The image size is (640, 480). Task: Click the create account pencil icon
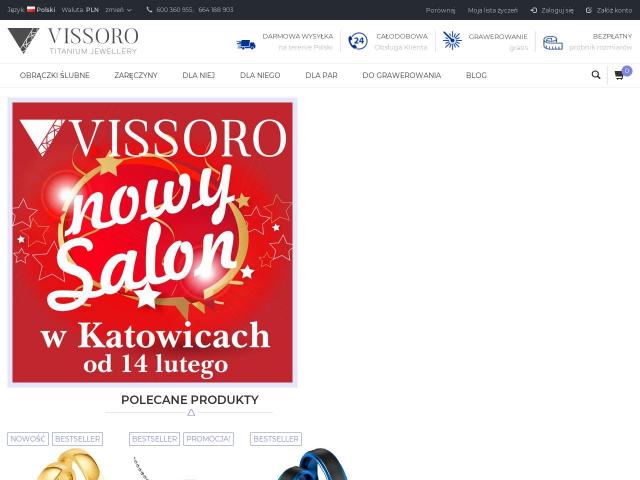click(x=589, y=10)
